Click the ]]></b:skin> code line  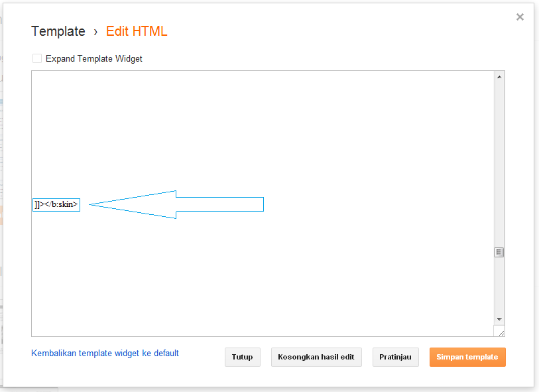56,204
